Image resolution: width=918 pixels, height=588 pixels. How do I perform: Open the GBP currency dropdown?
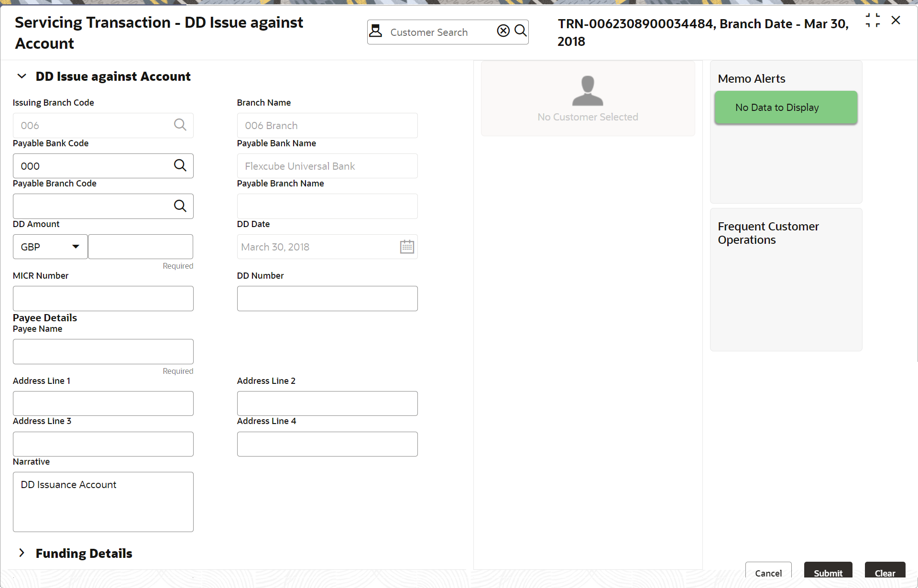(x=50, y=247)
